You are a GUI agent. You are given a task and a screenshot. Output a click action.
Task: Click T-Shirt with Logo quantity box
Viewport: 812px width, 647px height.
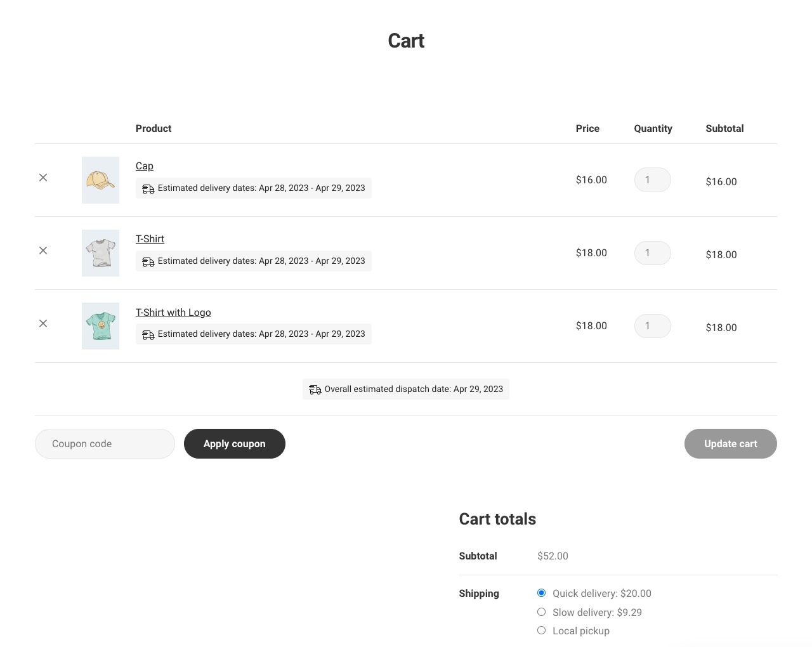652,326
